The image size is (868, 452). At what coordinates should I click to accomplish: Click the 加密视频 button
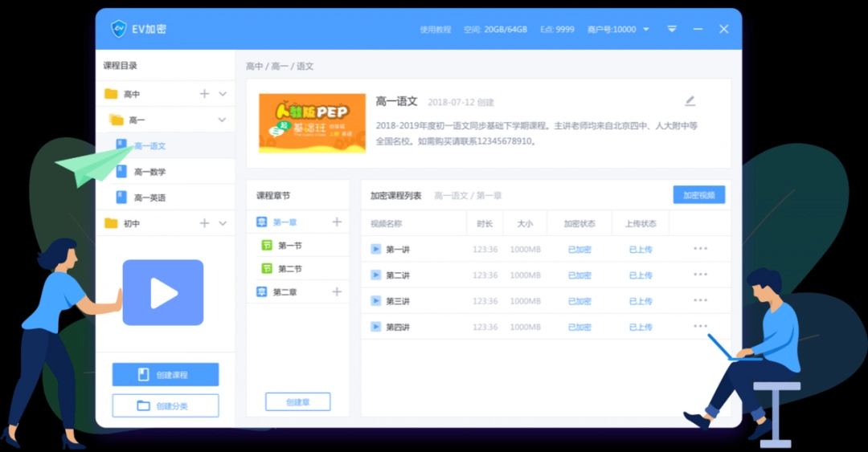pyautogui.click(x=698, y=195)
